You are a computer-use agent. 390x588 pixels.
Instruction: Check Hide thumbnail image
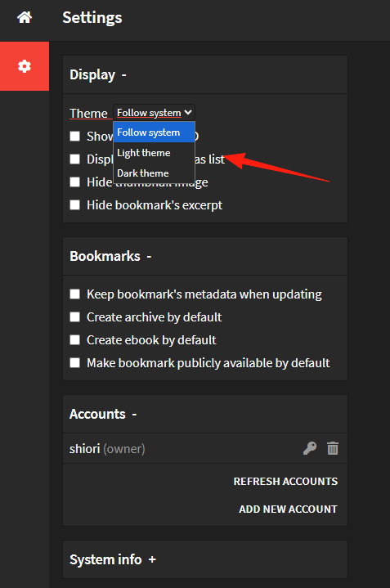tap(75, 182)
